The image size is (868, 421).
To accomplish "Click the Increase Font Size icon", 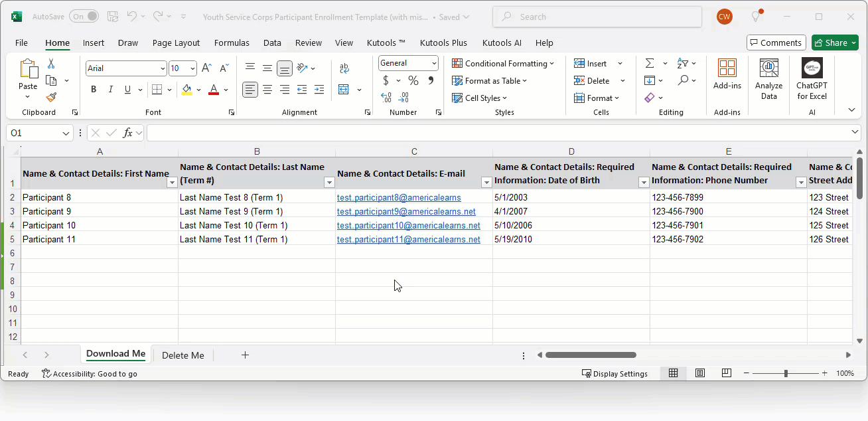I will click(x=206, y=68).
